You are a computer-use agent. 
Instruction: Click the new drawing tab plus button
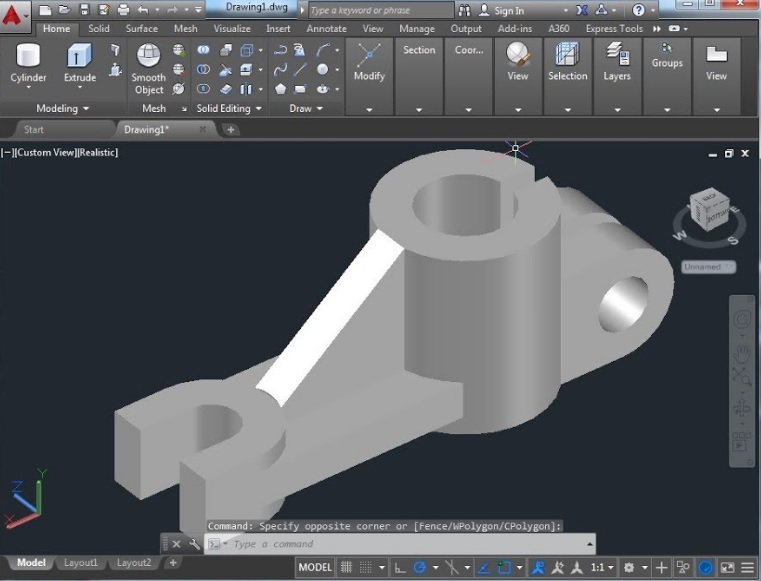(231, 129)
